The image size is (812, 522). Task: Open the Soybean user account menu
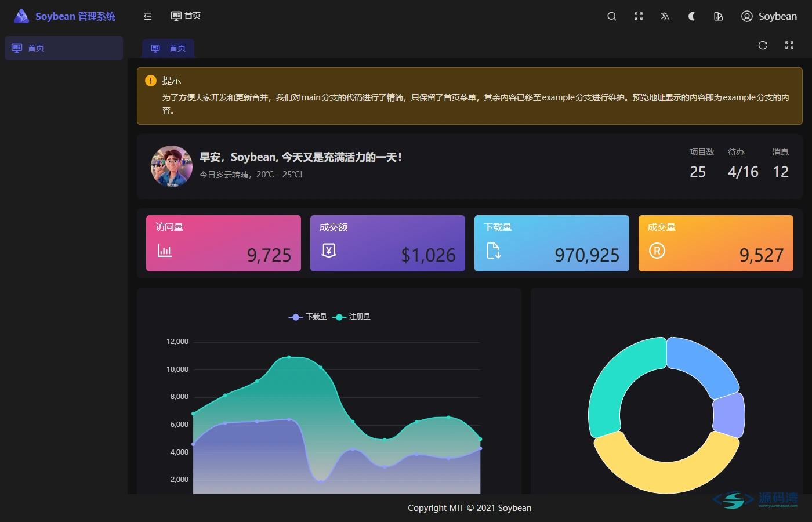tap(769, 16)
